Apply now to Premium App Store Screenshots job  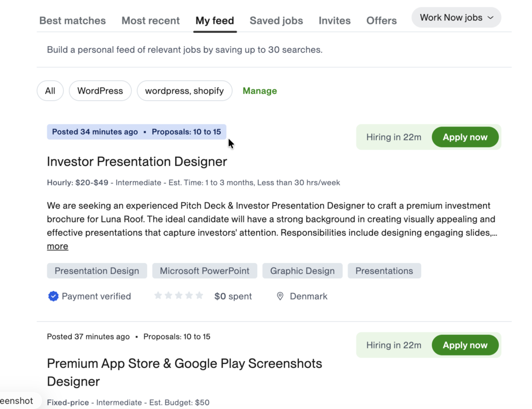pyautogui.click(x=465, y=345)
